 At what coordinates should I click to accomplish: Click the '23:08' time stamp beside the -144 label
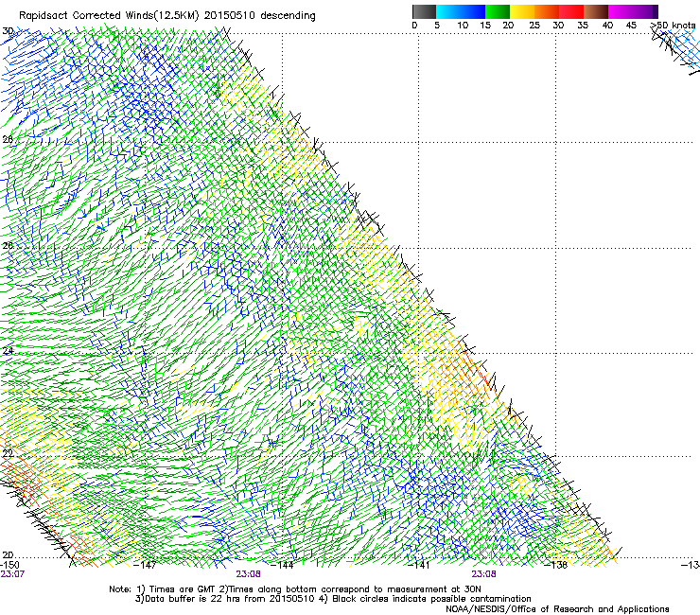click(248, 574)
